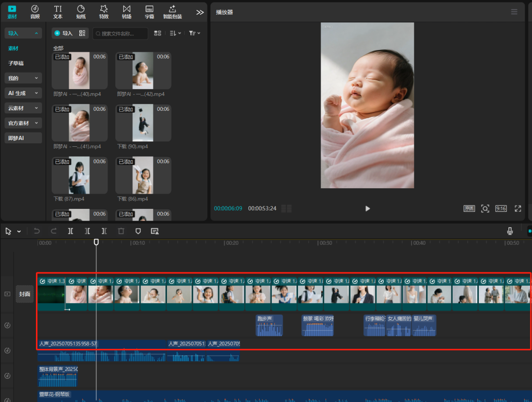Split the clip at the playhead
Screen dimensions: 532x402
[x=70, y=231]
